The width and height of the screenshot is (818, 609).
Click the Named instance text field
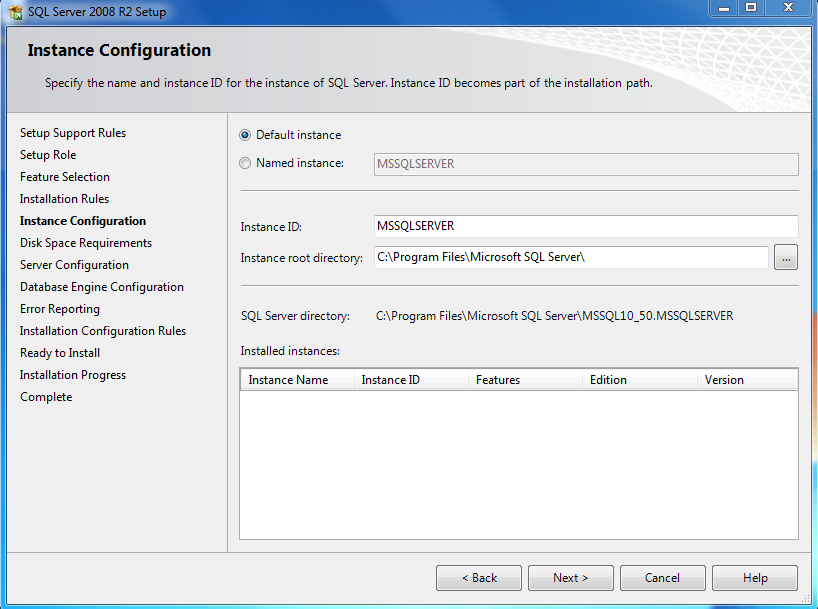click(x=586, y=164)
